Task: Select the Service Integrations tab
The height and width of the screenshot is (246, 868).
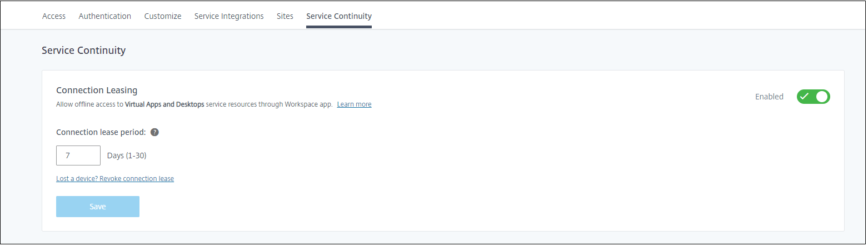Action: [229, 16]
